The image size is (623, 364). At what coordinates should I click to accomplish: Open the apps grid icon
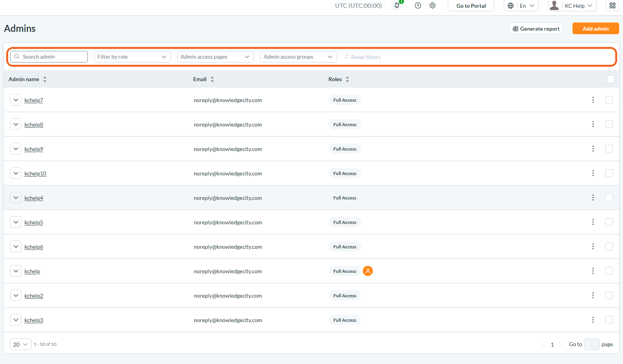click(613, 5)
